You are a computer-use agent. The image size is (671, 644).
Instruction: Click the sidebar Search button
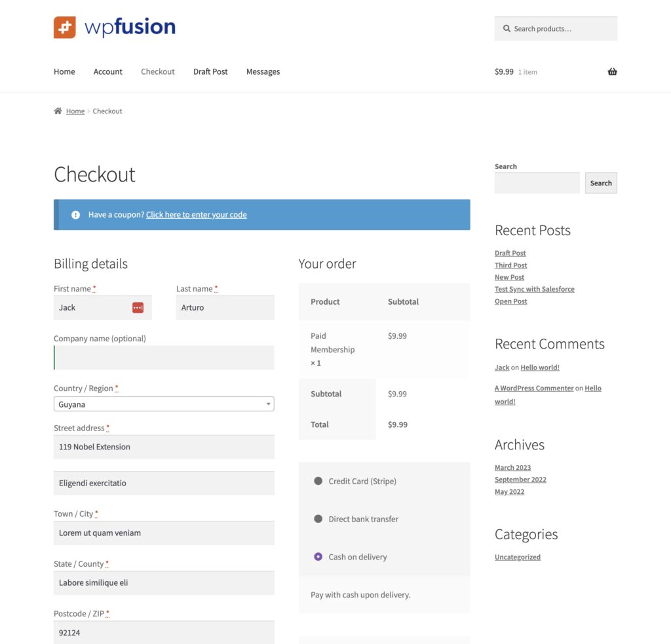601,183
